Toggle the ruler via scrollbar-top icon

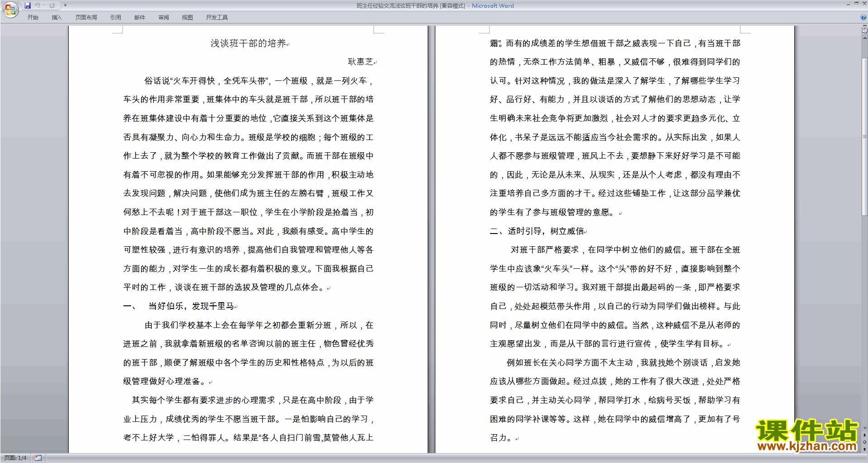pyautogui.click(x=865, y=31)
